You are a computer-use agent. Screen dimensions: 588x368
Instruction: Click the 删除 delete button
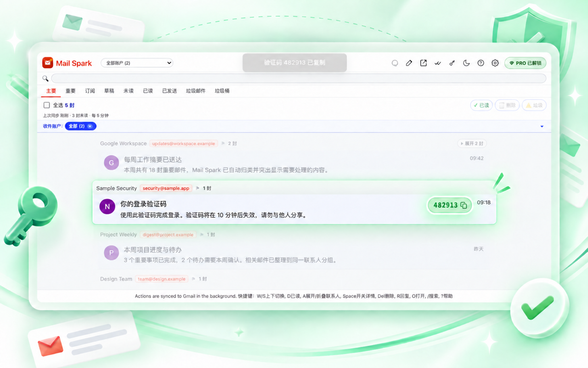pyautogui.click(x=507, y=105)
